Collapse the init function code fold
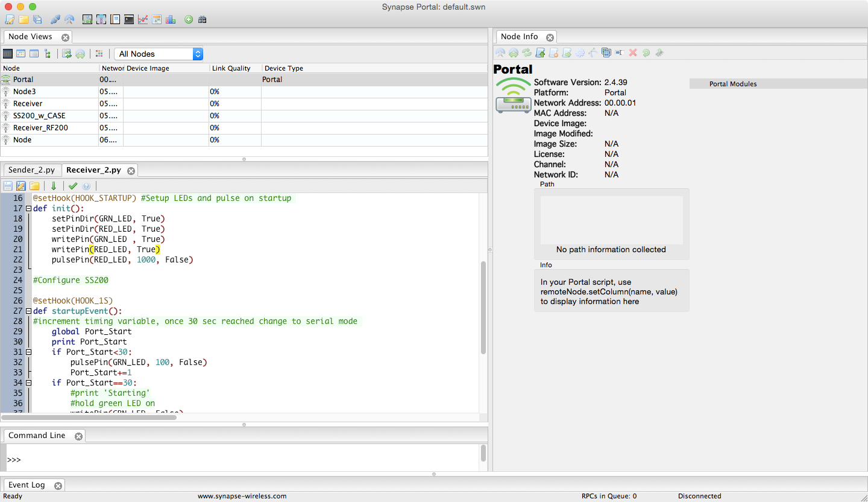The image size is (868, 502). (x=28, y=209)
